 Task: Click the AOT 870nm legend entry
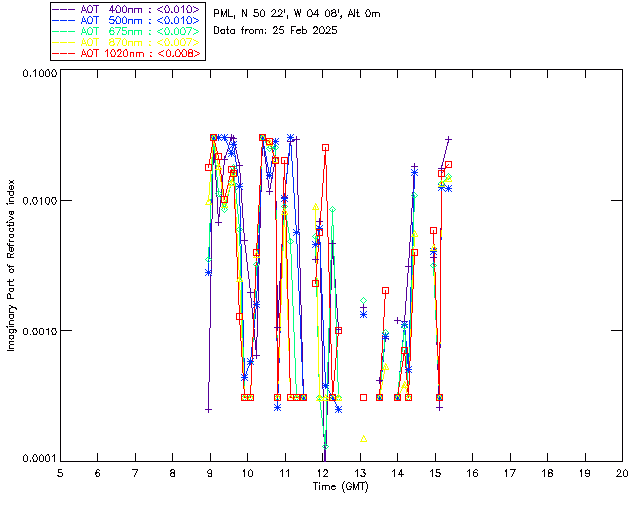click(x=126, y=42)
